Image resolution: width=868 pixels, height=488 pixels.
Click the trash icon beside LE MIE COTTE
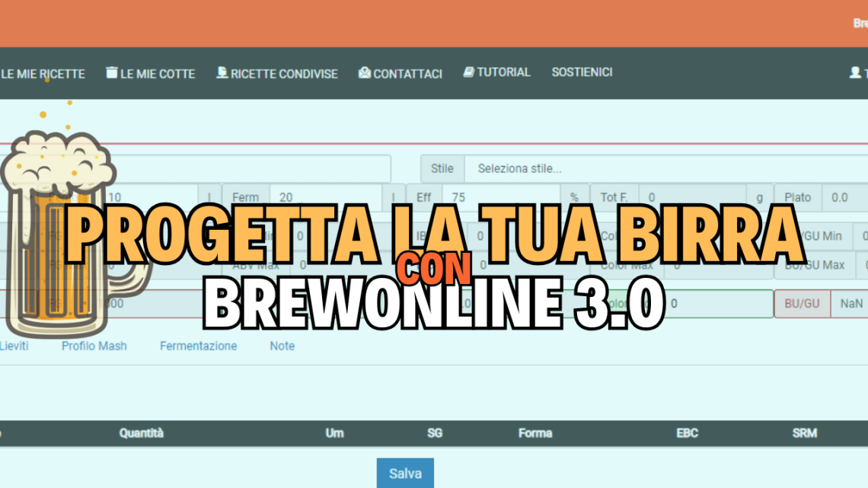pyautogui.click(x=112, y=72)
